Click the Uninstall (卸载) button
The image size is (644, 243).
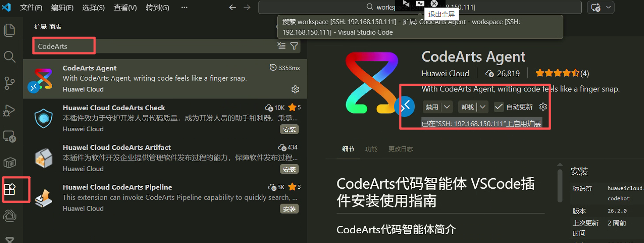click(468, 107)
